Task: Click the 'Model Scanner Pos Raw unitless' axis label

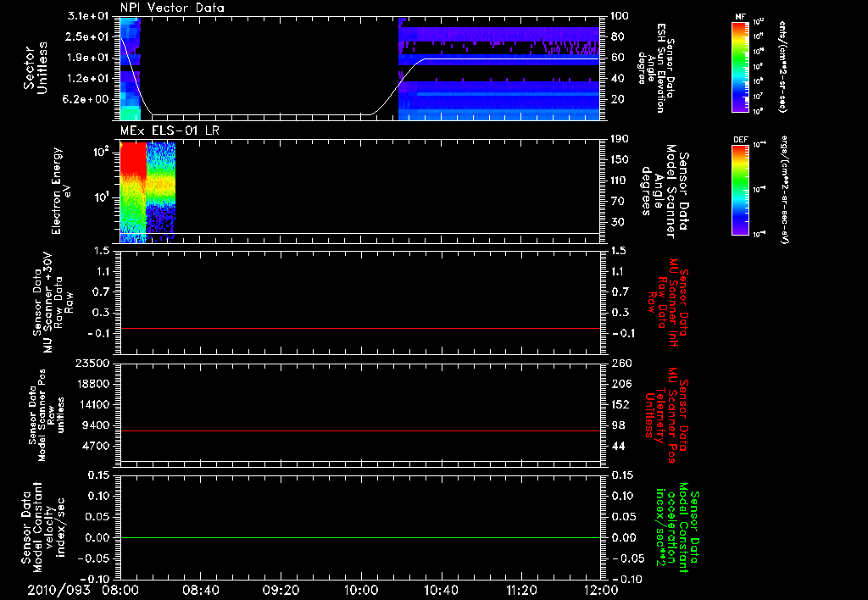Action: [x=46, y=415]
